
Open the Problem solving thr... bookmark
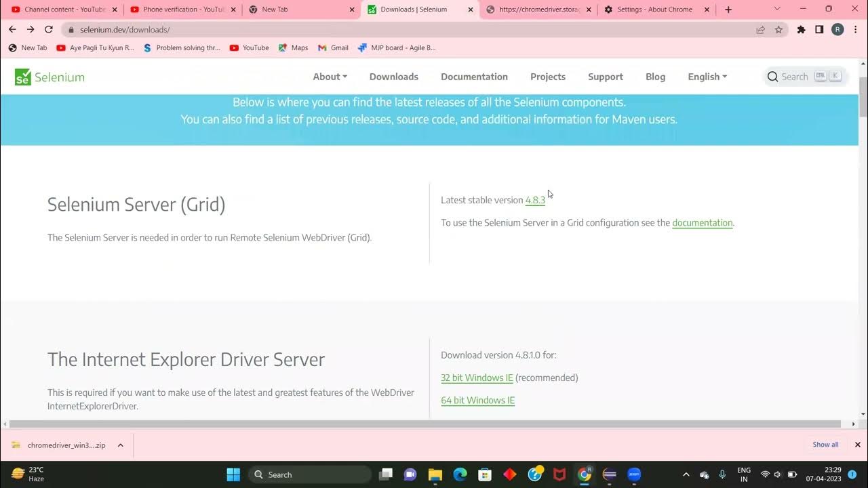[182, 48]
